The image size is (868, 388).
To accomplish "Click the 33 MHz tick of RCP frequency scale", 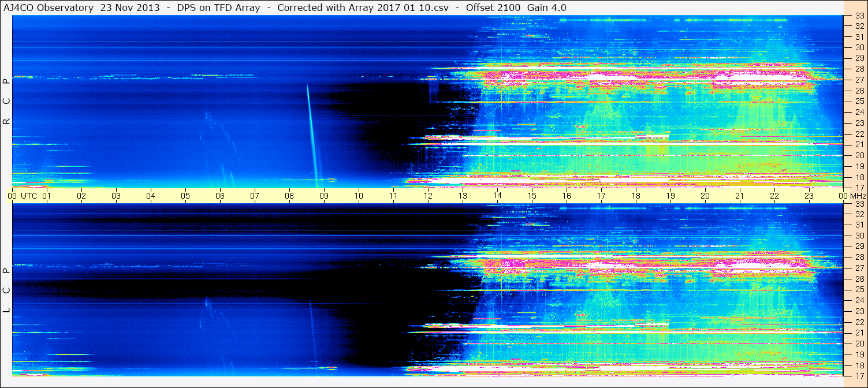I will coord(859,16).
